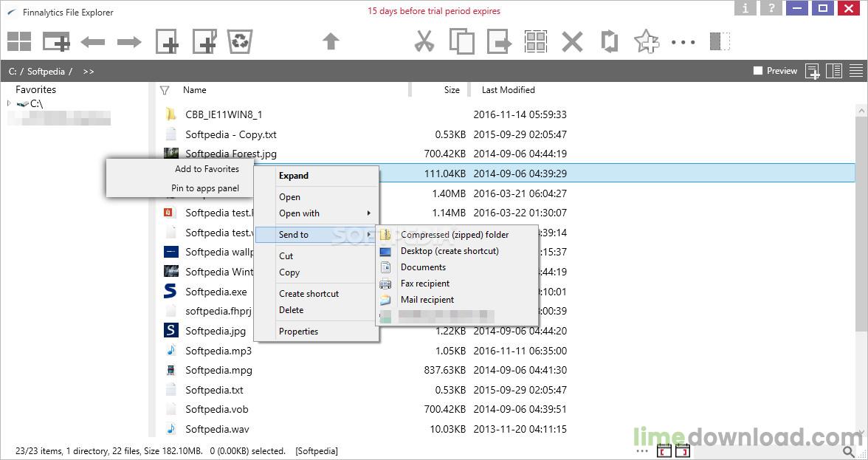The image size is (868, 460).
Task: Click the four-tile layout icon in toolbar
Action: pos(19,42)
